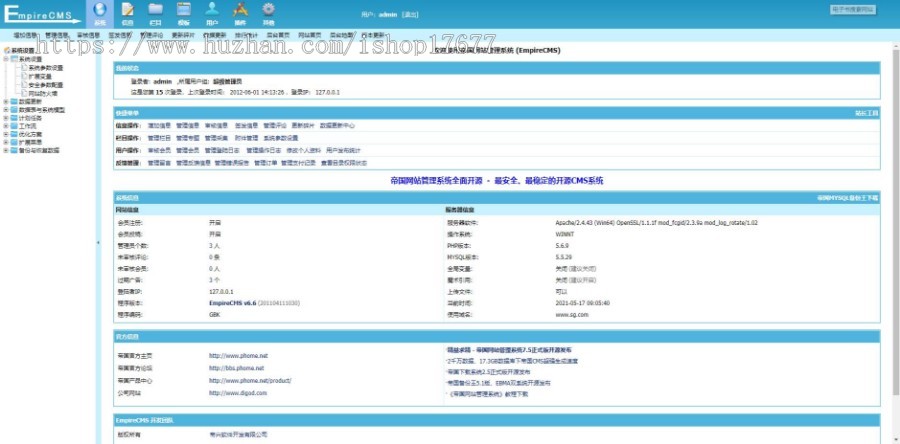Image resolution: width=900 pixels, height=444 pixels.
Task: Open the 系统参数设置 tree item
Action: click(x=46, y=68)
